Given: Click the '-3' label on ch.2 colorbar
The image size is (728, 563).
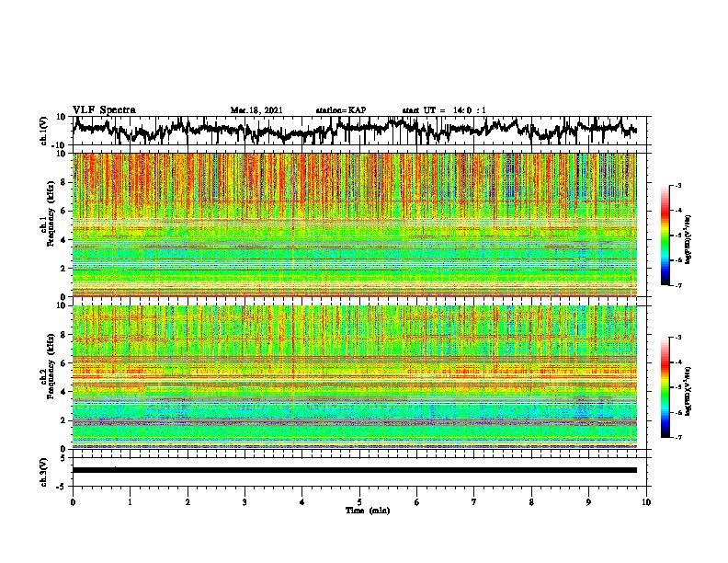Looking at the screenshot, I should [678, 338].
